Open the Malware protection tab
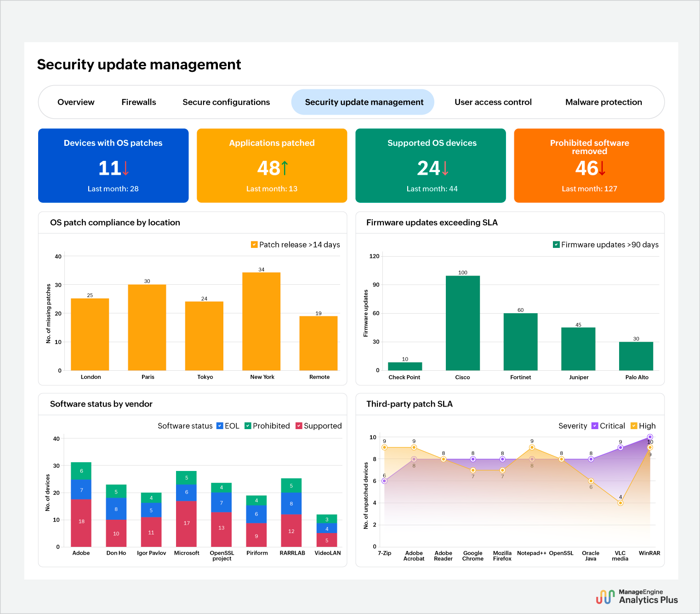This screenshot has height=614, width=700. tap(603, 102)
